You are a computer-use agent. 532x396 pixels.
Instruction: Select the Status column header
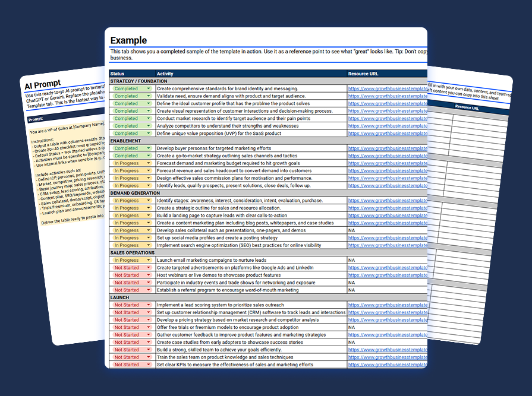133,74
